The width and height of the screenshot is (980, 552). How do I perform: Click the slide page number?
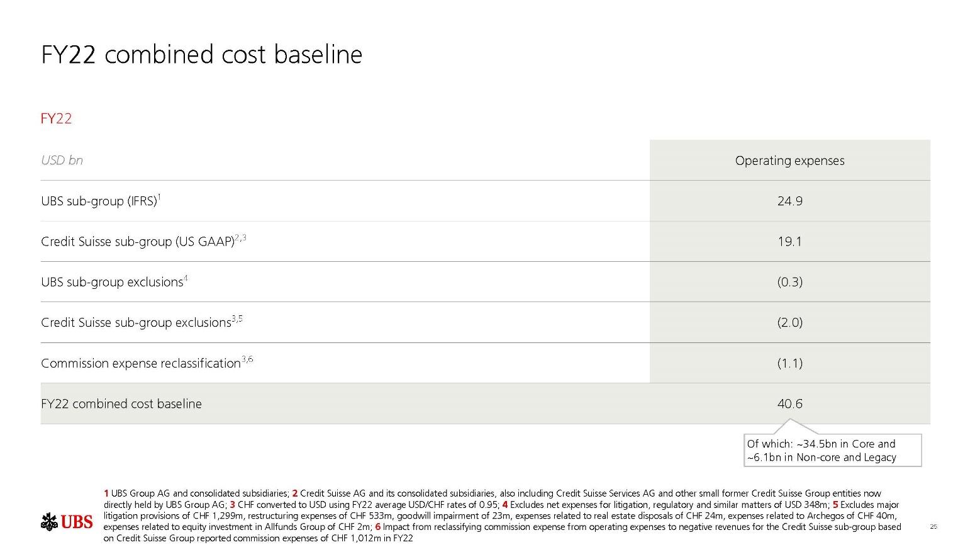click(x=933, y=526)
